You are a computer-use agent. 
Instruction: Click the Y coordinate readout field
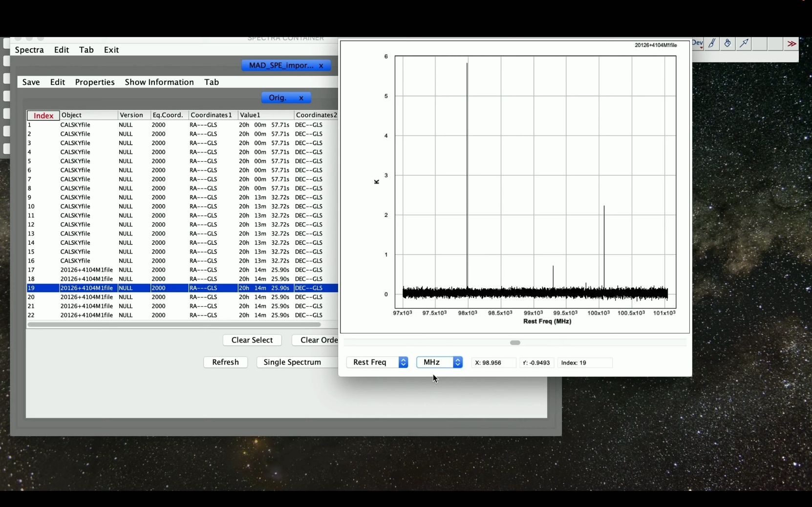pyautogui.click(x=536, y=362)
